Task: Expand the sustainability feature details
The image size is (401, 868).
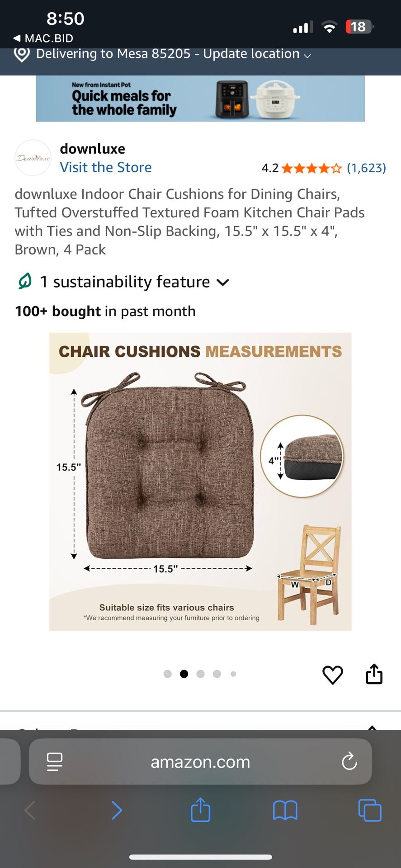Action: [x=223, y=282]
